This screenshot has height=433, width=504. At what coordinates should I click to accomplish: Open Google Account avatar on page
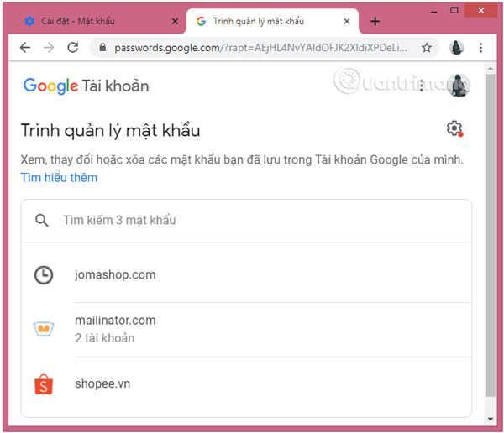tap(459, 85)
